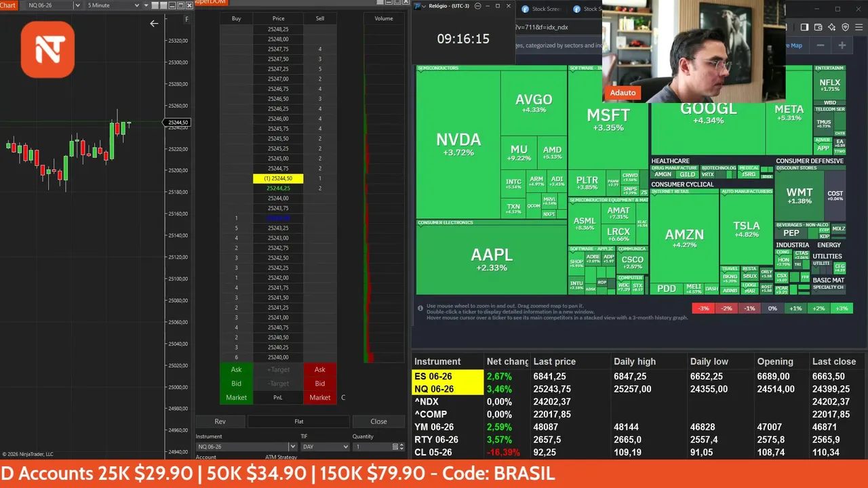868x488 pixels.
Task: Zoom out the heat map with the minus button
Action: tap(821, 45)
